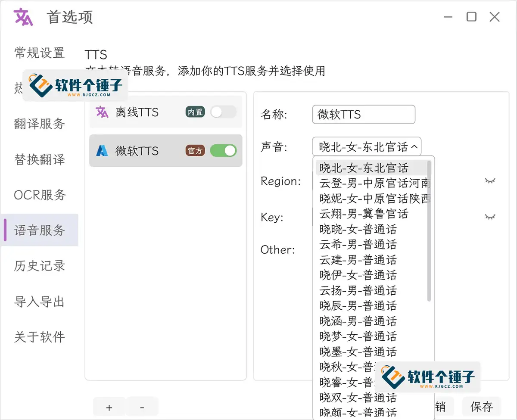Go to the 翻译服务 section
517x420 pixels.
[39, 124]
